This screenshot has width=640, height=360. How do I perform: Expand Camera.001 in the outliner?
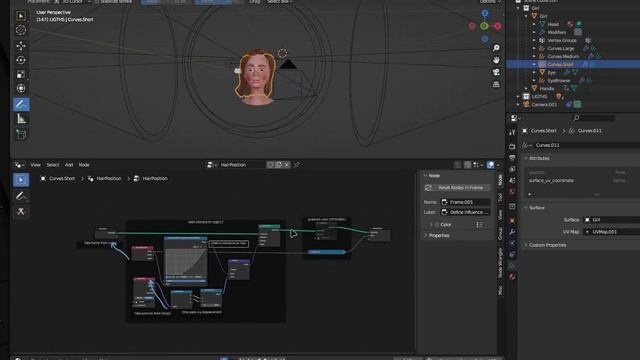pyautogui.click(x=518, y=105)
